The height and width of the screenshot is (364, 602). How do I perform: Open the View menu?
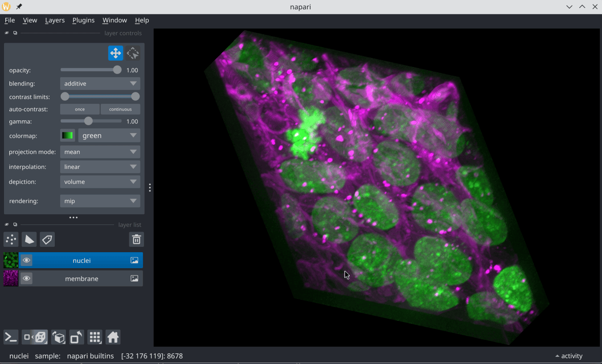tap(30, 20)
